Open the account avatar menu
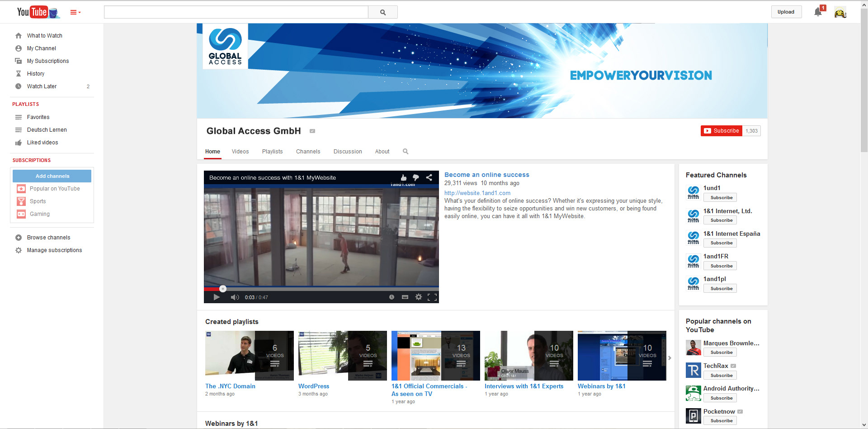Screen dimensions: 868x429 [840, 12]
